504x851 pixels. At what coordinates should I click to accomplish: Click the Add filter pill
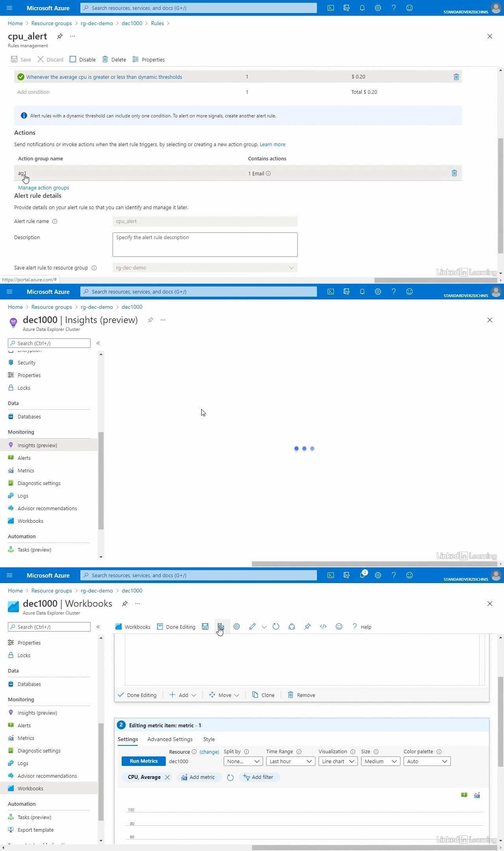(258, 777)
